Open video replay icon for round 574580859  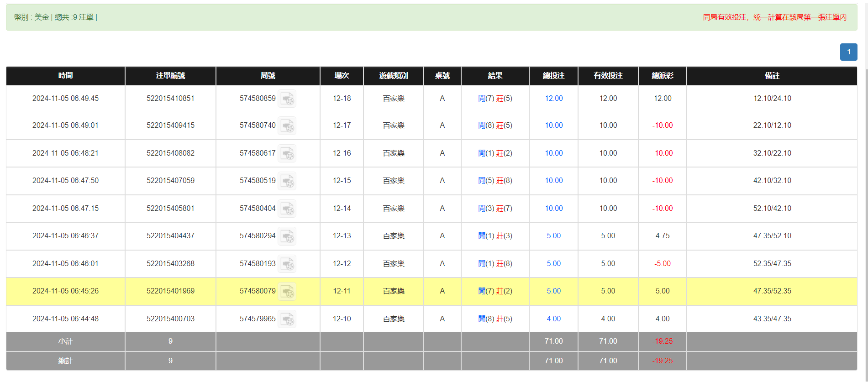point(287,99)
